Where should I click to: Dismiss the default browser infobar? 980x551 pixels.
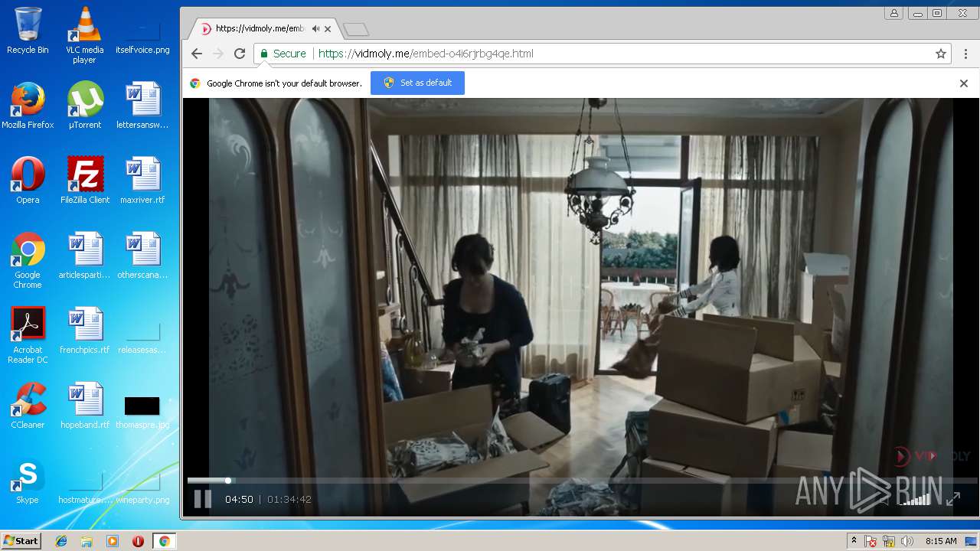pyautogui.click(x=964, y=83)
